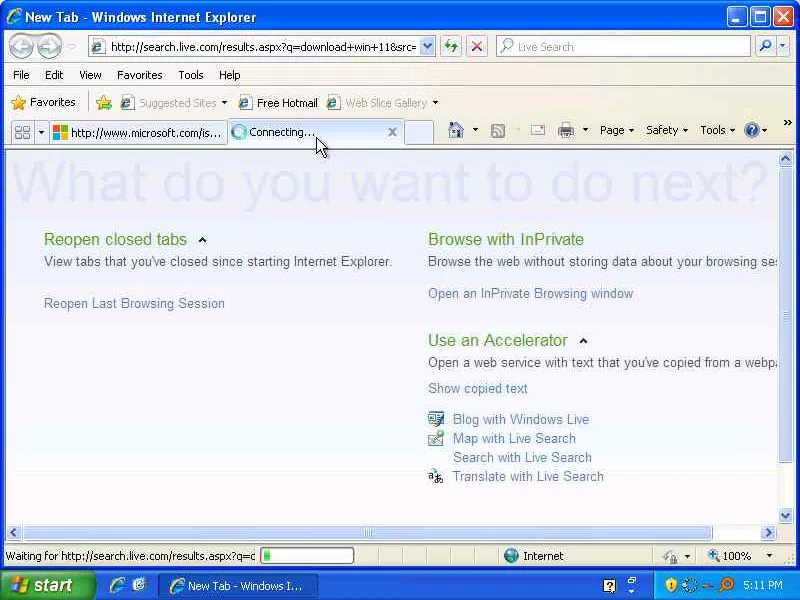Open the Tools menu in menu bar

click(191, 75)
